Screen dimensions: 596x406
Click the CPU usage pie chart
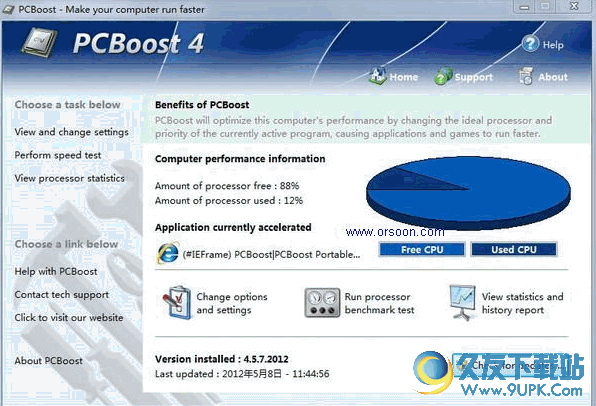pyautogui.click(x=468, y=193)
